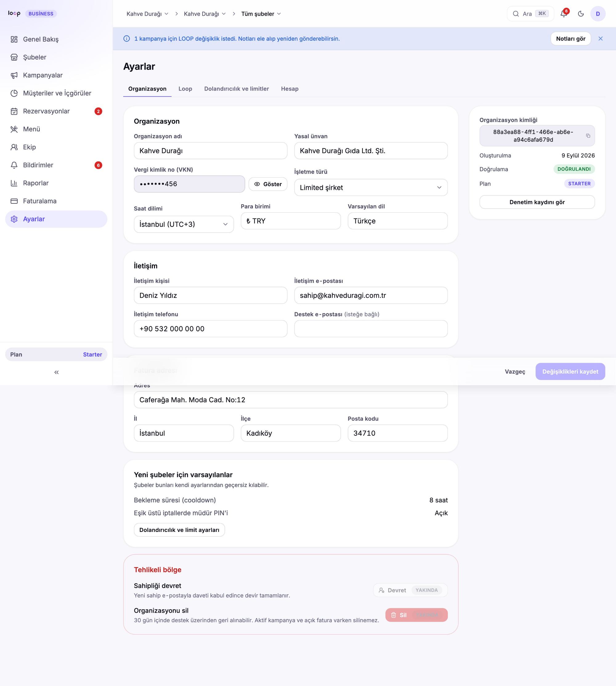Click the Para birimi field
616x686 pixels.
click(x=291, y=221)
